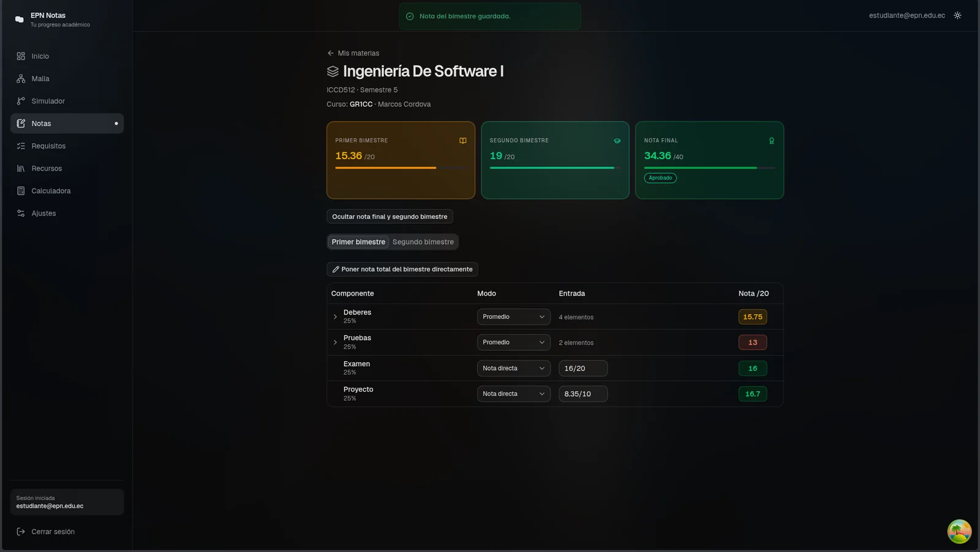Open Malla via its network icon
The height and width of the screenshot is (552, 980).
pyautogui.click(x=21, y=79)
